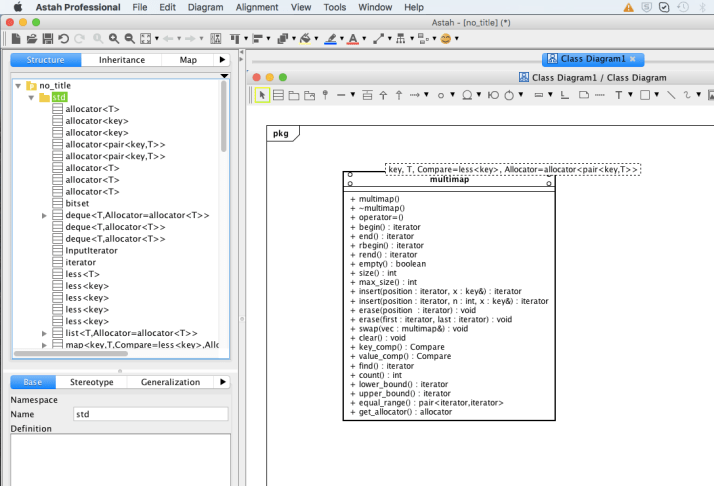The width and height of the screenshot is (714, 486).
Task: Switch to the Stereotype tab
Action: click(x=92, y=382)
